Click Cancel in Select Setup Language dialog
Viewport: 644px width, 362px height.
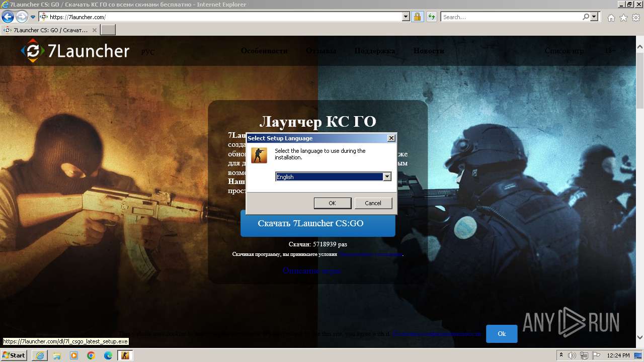click(373, 203)
